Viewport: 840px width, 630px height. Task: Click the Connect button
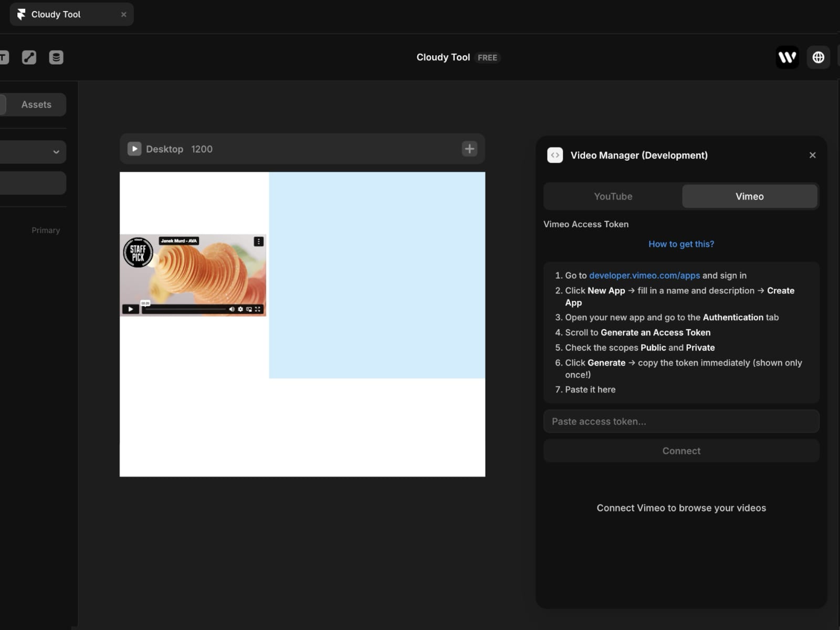[x=681, y=451]
